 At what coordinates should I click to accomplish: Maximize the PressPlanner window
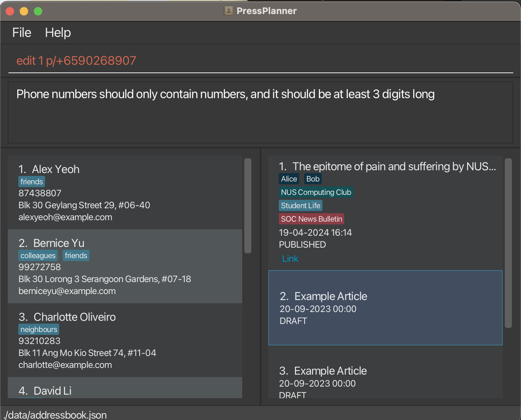[38, 11]
